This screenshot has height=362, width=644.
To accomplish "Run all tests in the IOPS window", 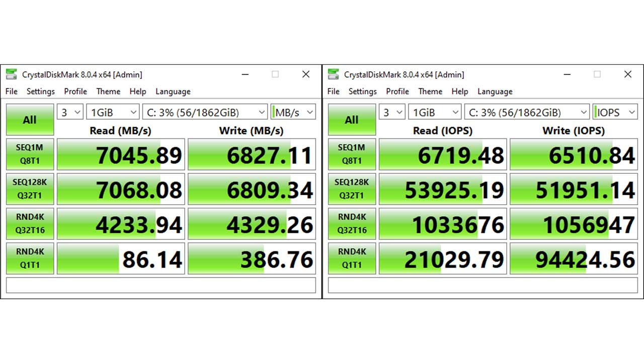I will [x=352, y=120].
